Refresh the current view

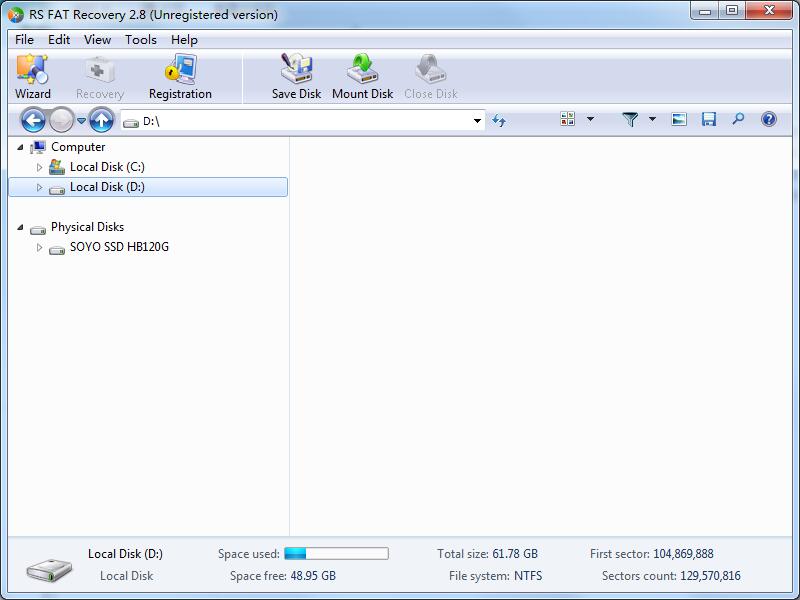pyautogui.click(x=500, y=119)
